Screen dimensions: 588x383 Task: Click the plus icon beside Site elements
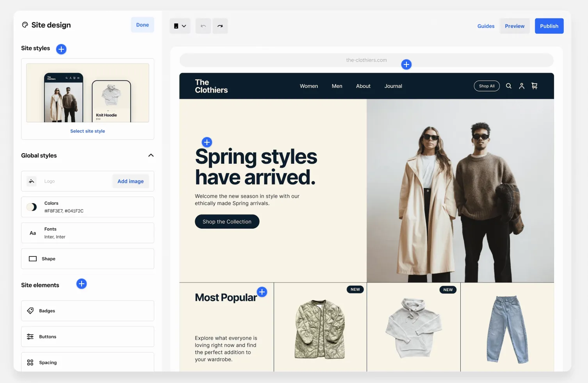(x=82, y=284)
